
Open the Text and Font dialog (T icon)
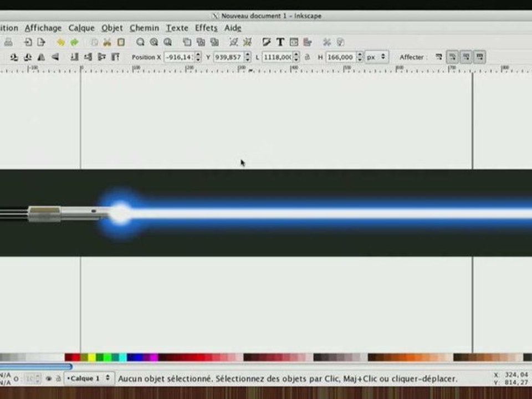(x=280, y=42)
